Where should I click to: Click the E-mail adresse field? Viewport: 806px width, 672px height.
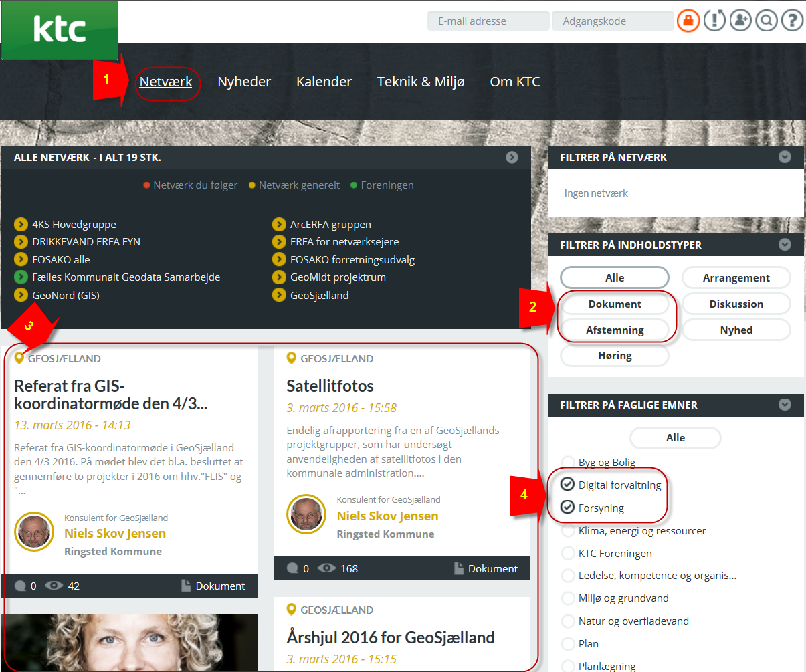(488, 21)
